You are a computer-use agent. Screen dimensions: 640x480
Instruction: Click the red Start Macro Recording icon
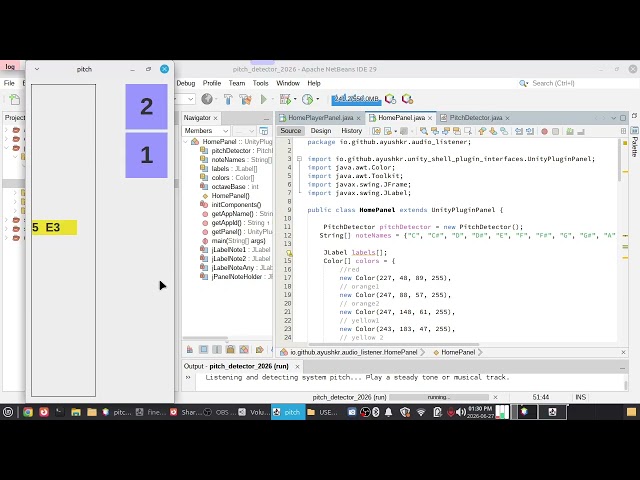[544, 131]
